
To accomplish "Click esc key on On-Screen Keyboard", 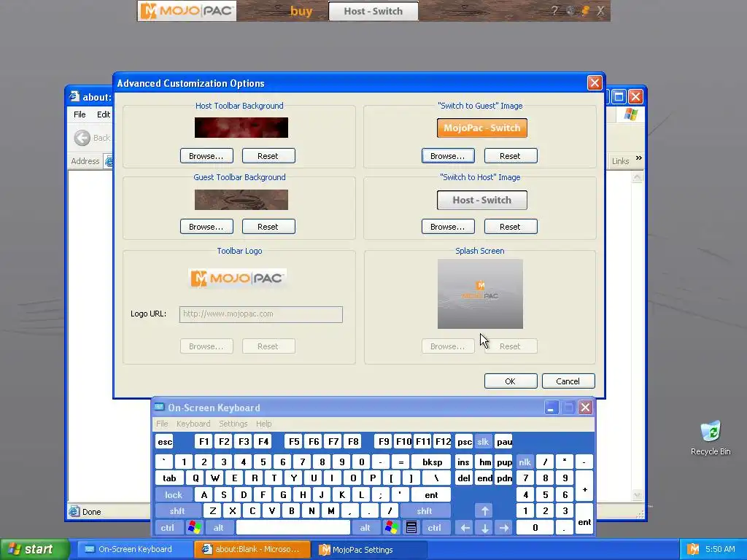I will [165, 442].
